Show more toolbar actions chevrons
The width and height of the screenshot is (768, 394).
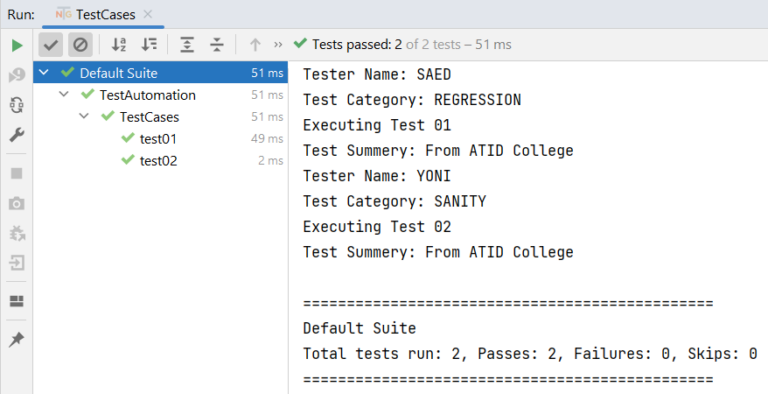click(278, 45)
